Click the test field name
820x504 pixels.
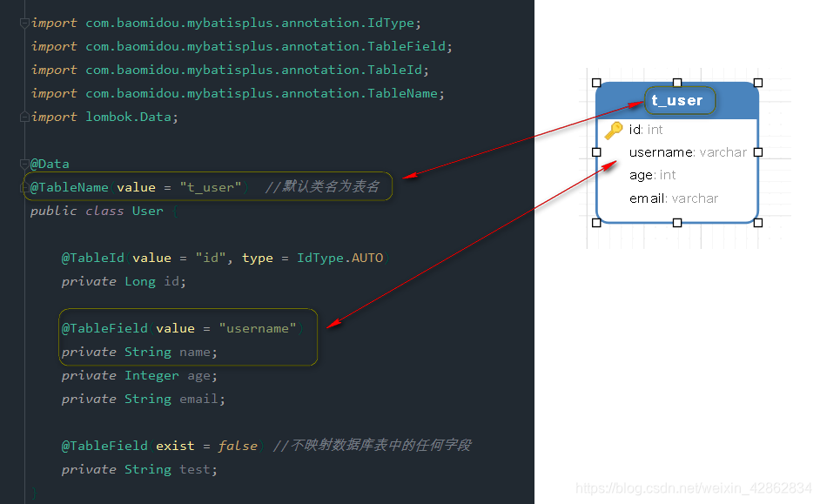coord(194,469)
